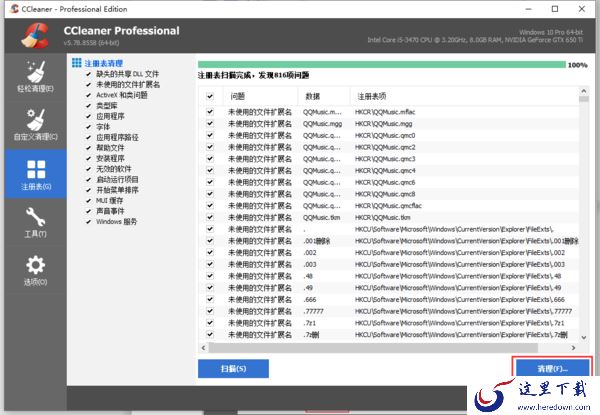Click the results list scroll down arrow
Viewport: 600px width, 415px height.
click(x=584, y=337)
